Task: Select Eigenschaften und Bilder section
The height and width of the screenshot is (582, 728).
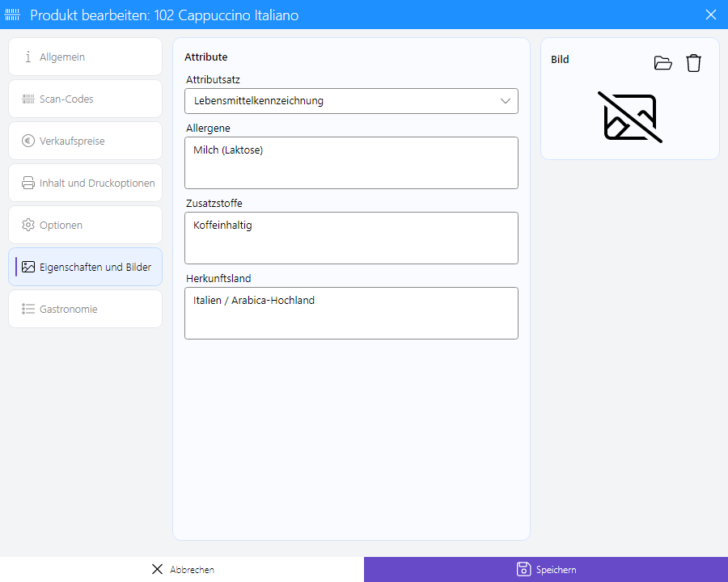Action: (x=86, y=267)
